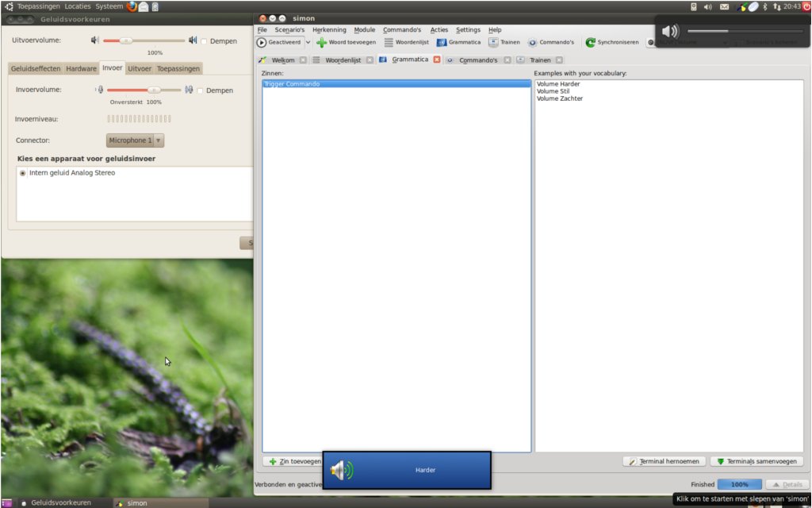Tick Dempen checkbox for Uitvoervolume
The image size is (812, 508).
(204, 41)
